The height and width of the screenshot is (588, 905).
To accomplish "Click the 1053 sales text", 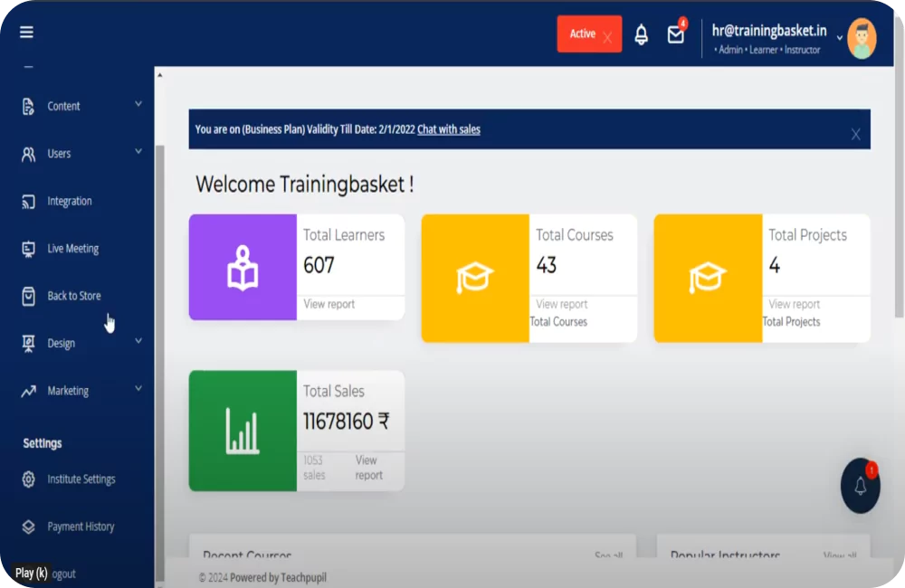I will [314, 468].
